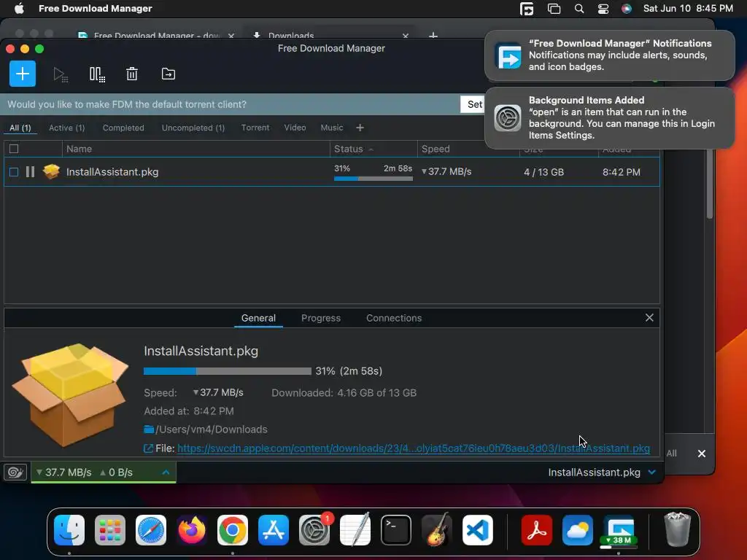
Task: Click the package icon in InstallAssistant.pkg row
Action: pyautogui.click(x=52, y=171)
